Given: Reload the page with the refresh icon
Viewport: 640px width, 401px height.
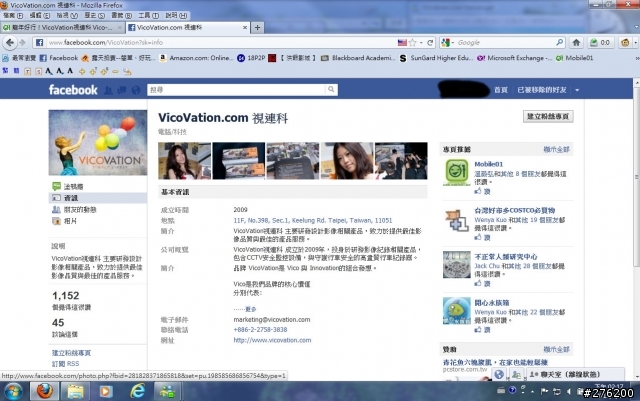Looking at the screenshot, I should point(430,42).
